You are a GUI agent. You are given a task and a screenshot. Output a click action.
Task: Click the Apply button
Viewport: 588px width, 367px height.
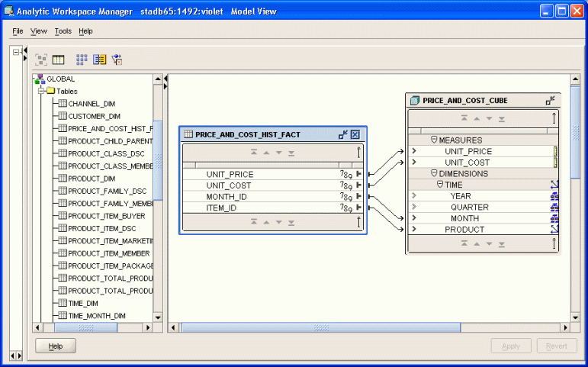coord(511,346)
